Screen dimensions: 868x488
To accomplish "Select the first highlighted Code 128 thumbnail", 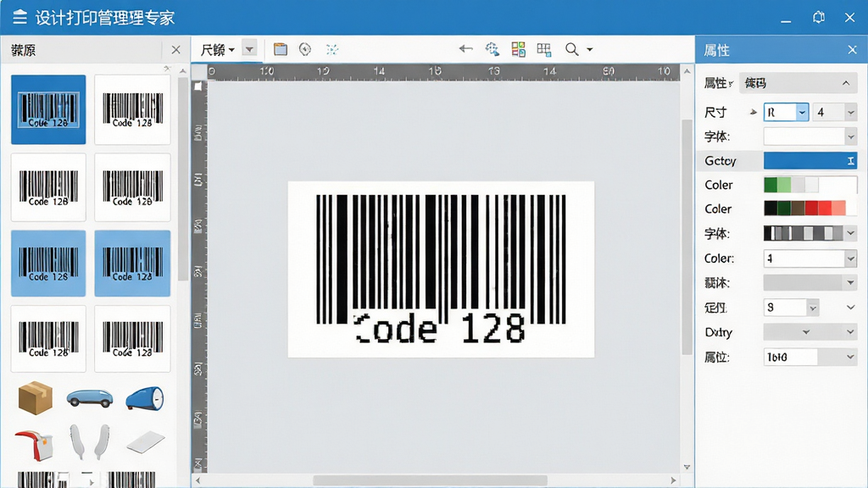I will [x=48, y=109].
